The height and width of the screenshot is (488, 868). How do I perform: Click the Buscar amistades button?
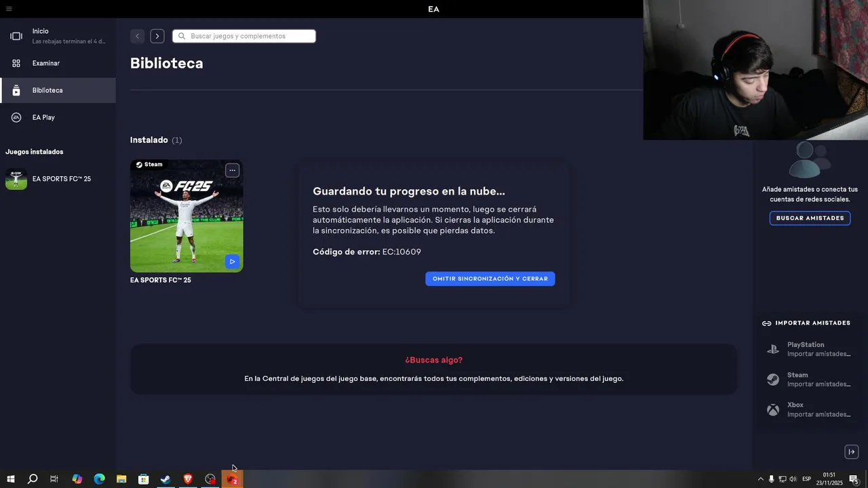click(x=810, y=218)
